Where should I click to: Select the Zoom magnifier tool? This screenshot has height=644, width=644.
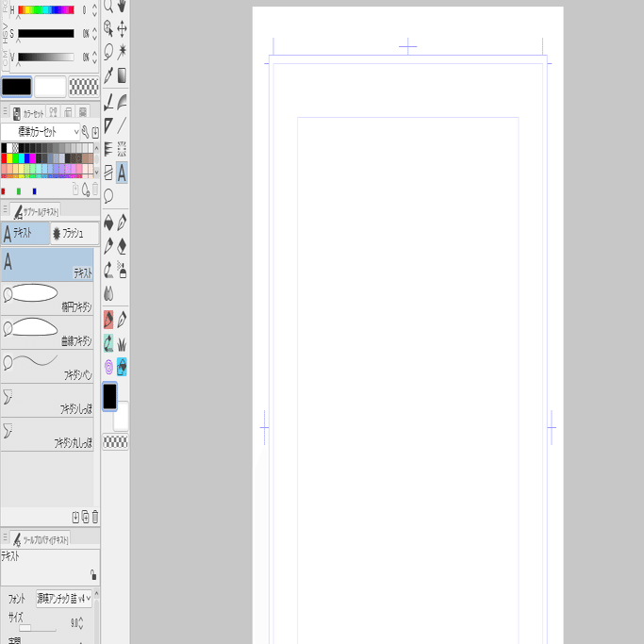coord(108,6)
